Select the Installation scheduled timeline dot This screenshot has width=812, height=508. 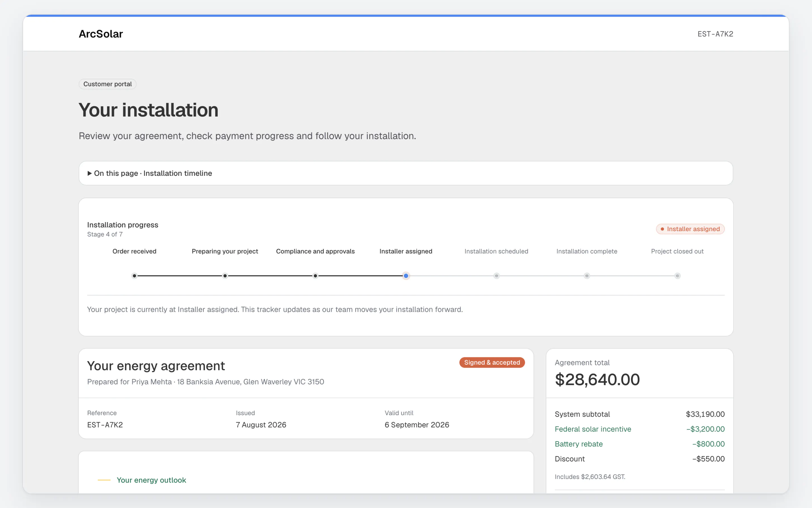[497, 276]
